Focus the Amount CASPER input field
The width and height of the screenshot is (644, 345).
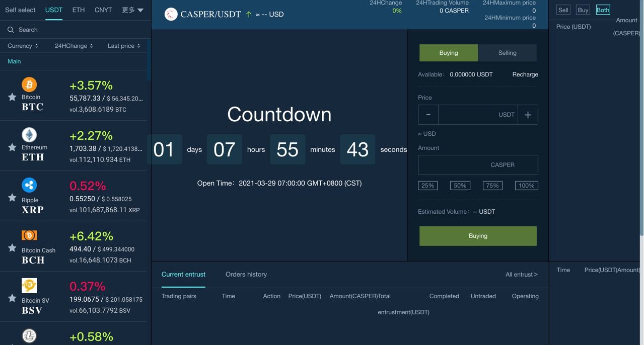click(478, 165)
